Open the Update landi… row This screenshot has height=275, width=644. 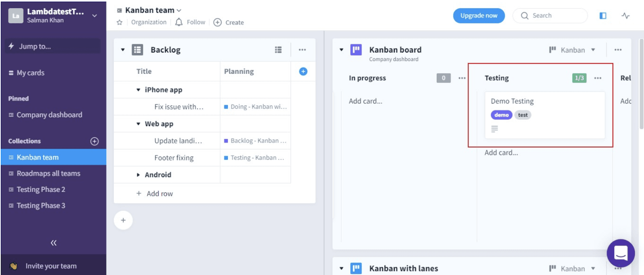[178, 141]
